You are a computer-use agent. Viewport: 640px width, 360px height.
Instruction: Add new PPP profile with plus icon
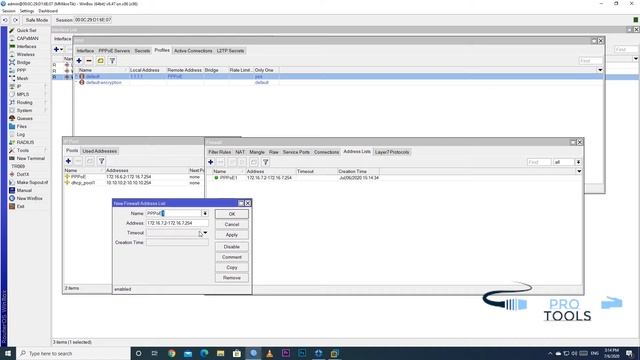(79, 61)
